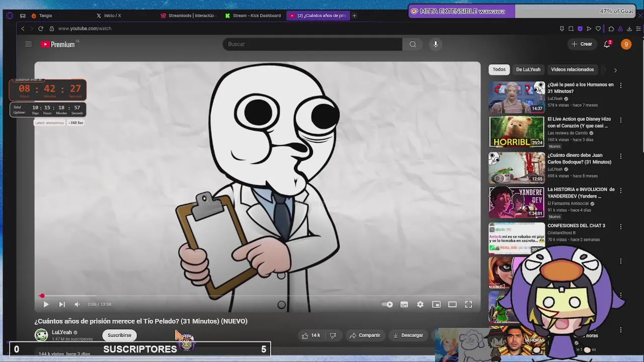The image size is (644, 362).
Task: Click the video title '¿Cuántos años de prisión'
Action: [x=141, y=321]
